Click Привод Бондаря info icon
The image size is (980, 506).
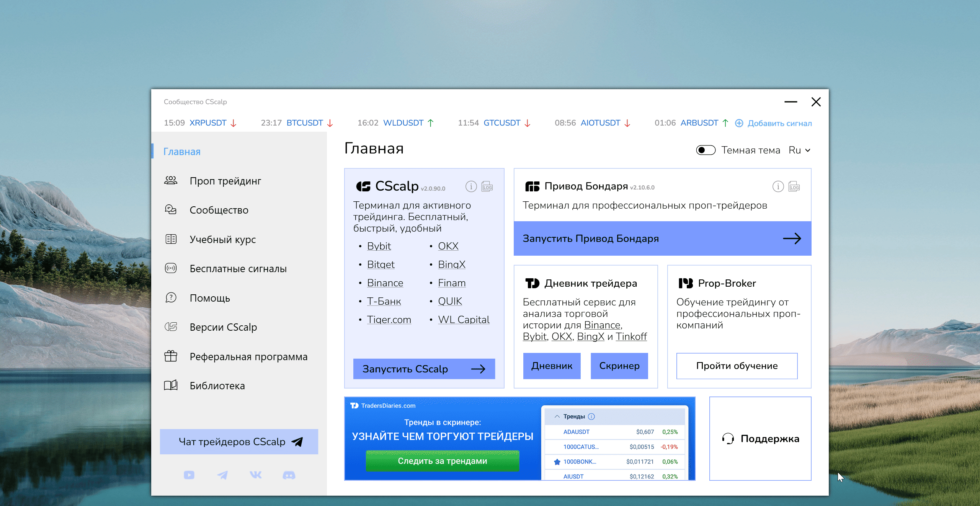(x=778, y=186)
